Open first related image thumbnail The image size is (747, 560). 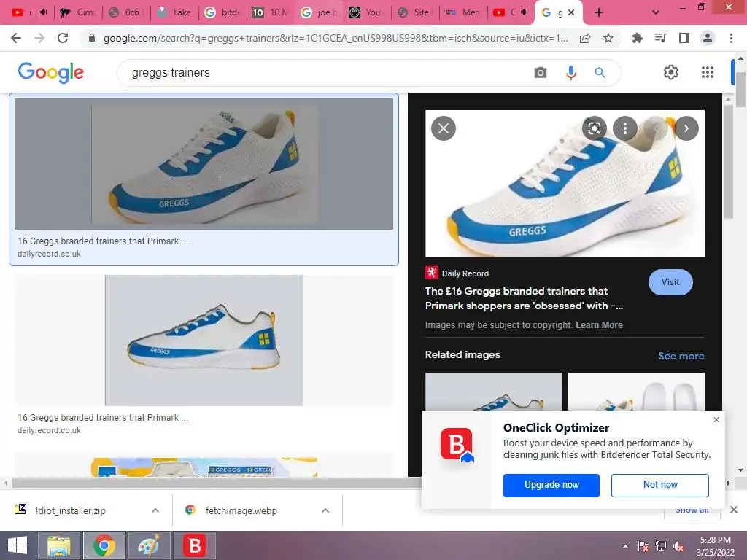coord(494,392)
